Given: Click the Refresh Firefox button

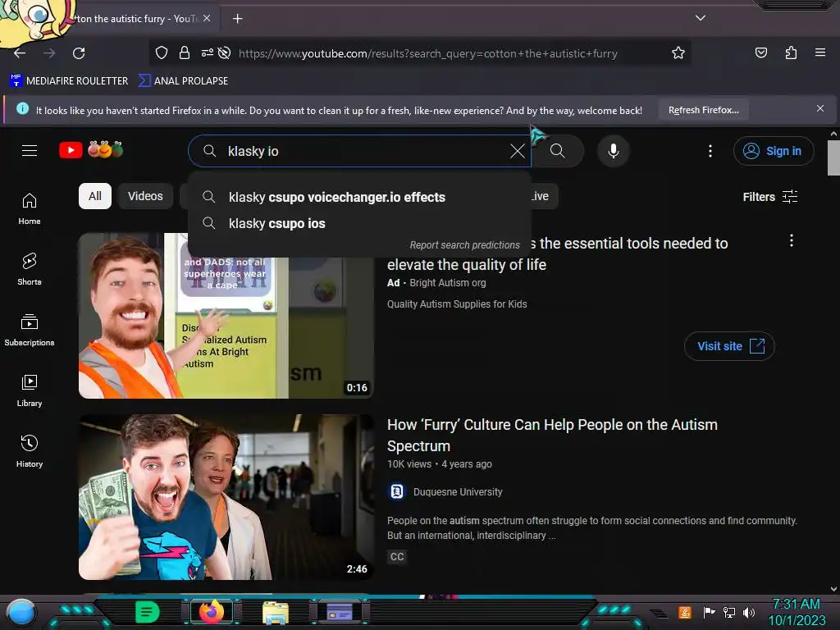Looking at the screenshot, I should 703,110.
